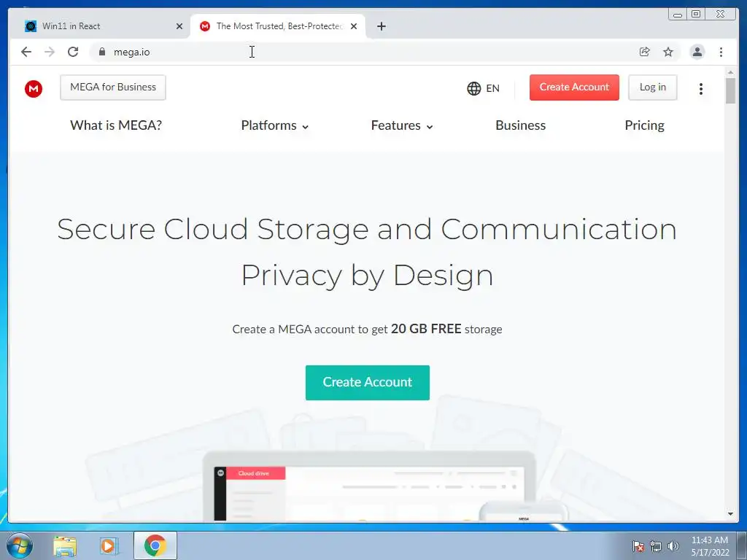
Task: Open the Windows Start orb
Action: (20, 545)
